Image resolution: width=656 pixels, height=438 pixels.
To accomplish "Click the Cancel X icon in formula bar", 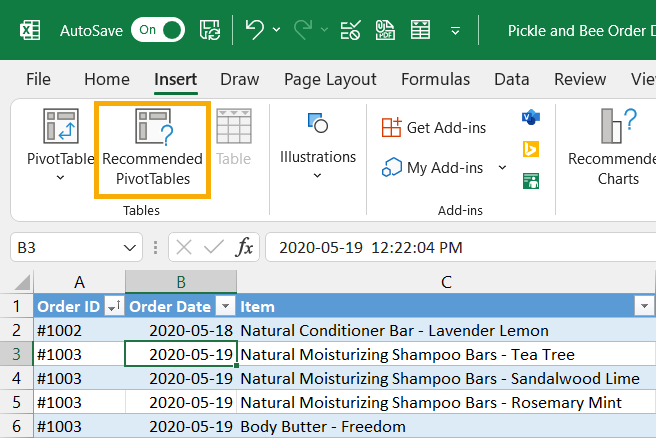I will tap(184, 247).
